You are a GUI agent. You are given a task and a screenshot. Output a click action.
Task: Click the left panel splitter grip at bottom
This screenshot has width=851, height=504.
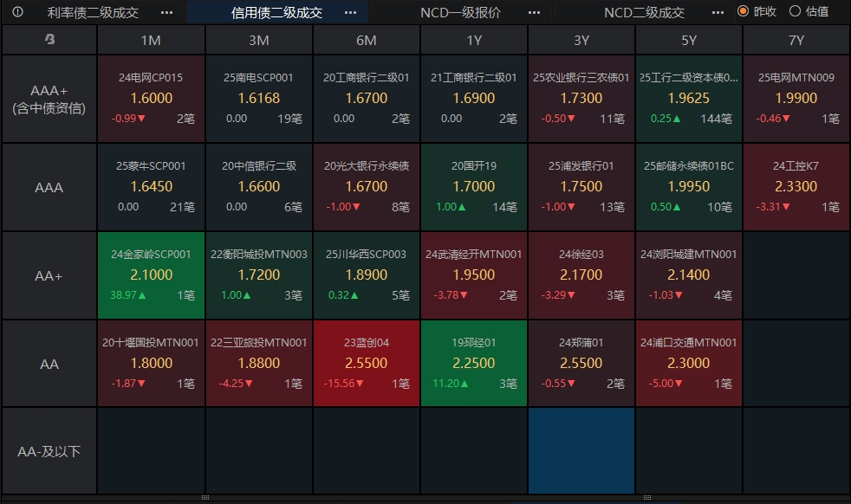[x=205, y=497]
